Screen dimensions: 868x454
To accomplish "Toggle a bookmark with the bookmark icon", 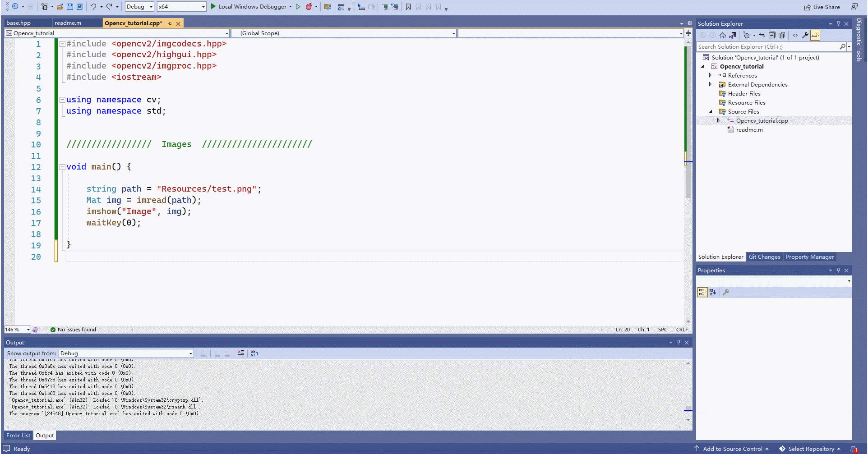I will point(408,6).
